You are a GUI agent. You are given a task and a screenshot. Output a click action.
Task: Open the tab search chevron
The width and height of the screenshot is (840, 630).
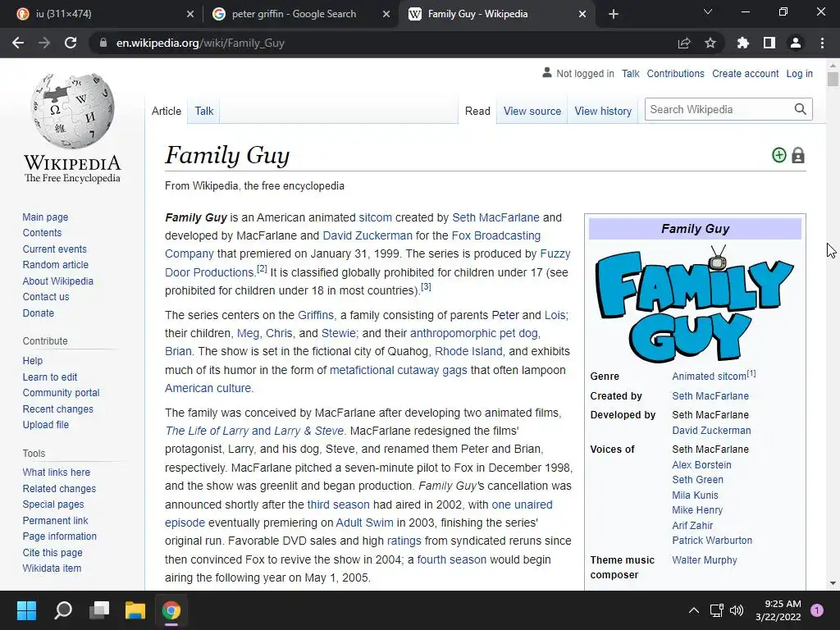pos(708,11)
